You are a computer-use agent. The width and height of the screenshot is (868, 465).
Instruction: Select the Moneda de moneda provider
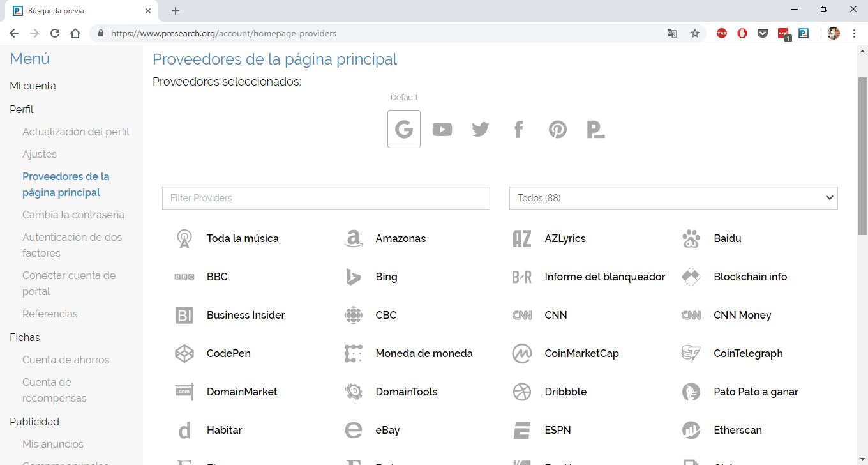(424, 353)
